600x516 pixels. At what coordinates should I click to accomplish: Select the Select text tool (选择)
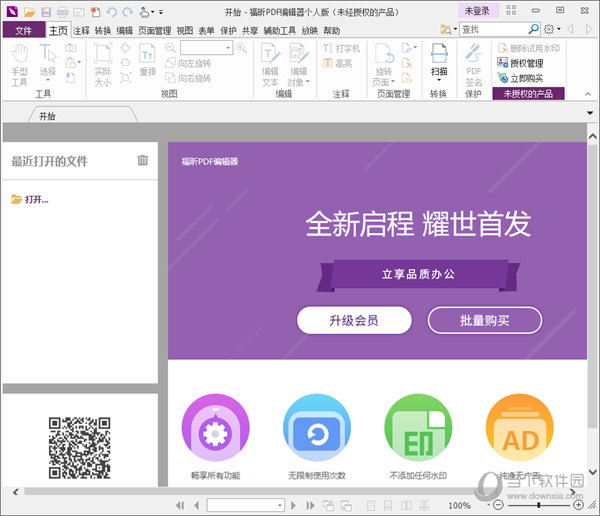click(x=47, y=63)
